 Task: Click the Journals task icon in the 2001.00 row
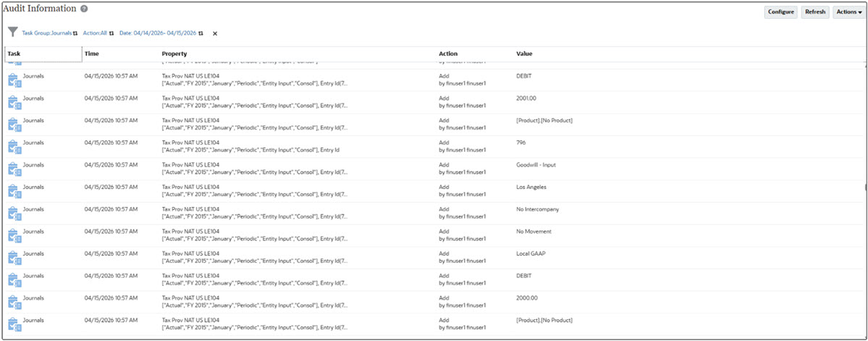[14, 102]
